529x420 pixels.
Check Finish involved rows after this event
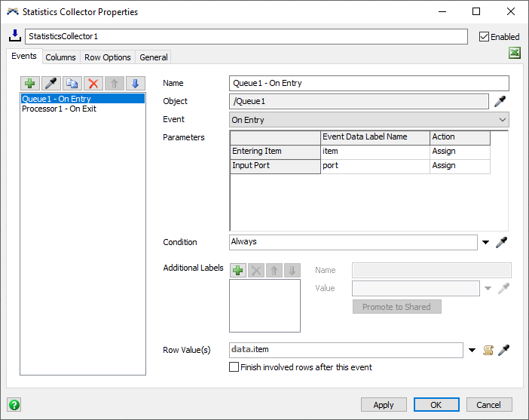(234, 367)
